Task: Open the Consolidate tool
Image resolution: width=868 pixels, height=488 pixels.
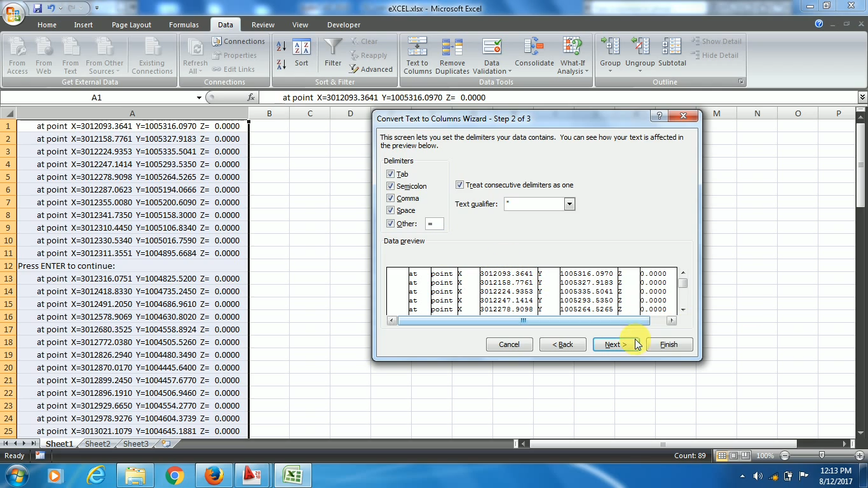Action: (x=534, y=55)
